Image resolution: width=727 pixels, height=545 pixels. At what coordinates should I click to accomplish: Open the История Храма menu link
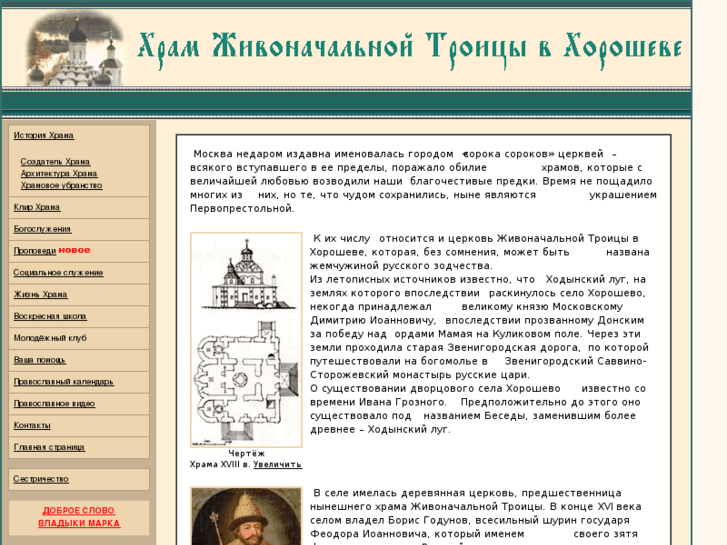tap(44, 135)
